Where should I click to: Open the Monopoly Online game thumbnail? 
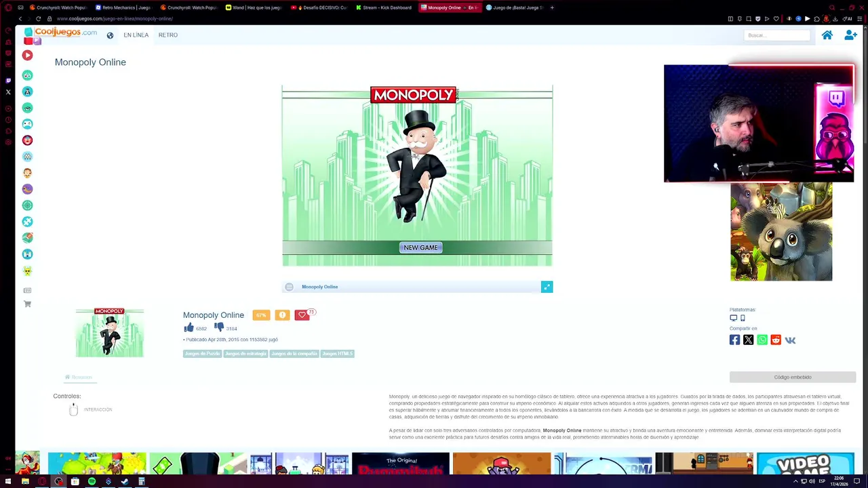coord(109,332)
